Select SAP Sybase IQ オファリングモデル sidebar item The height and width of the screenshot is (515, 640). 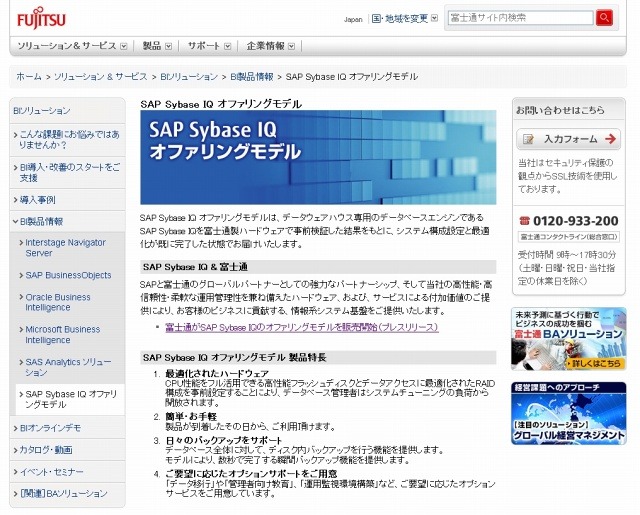[71, 399]
